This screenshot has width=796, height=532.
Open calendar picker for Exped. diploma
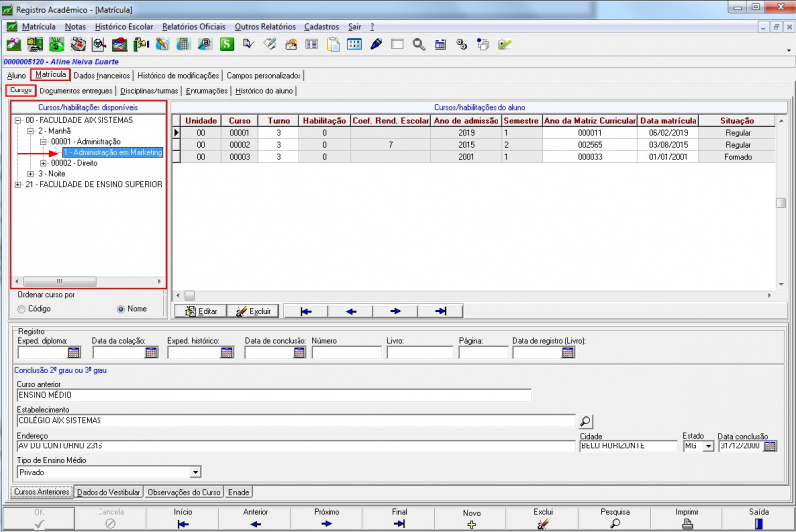(74, 352)
